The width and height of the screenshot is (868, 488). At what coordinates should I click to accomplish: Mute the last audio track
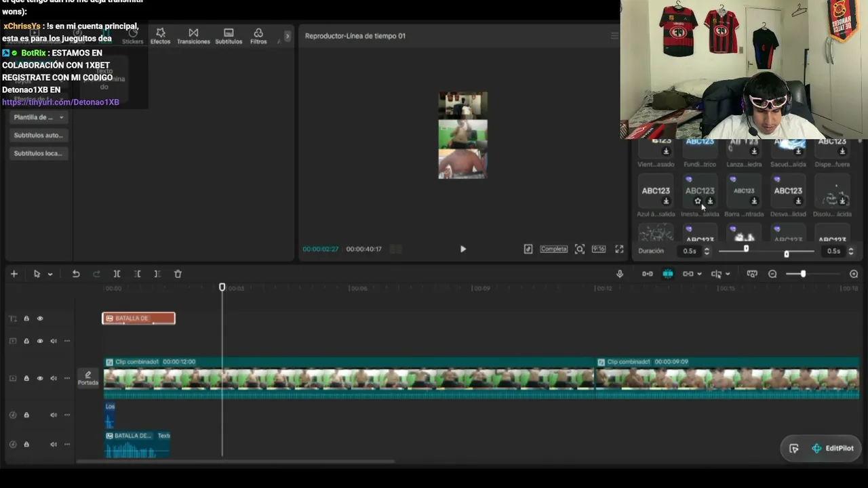[x=54, y=445]
